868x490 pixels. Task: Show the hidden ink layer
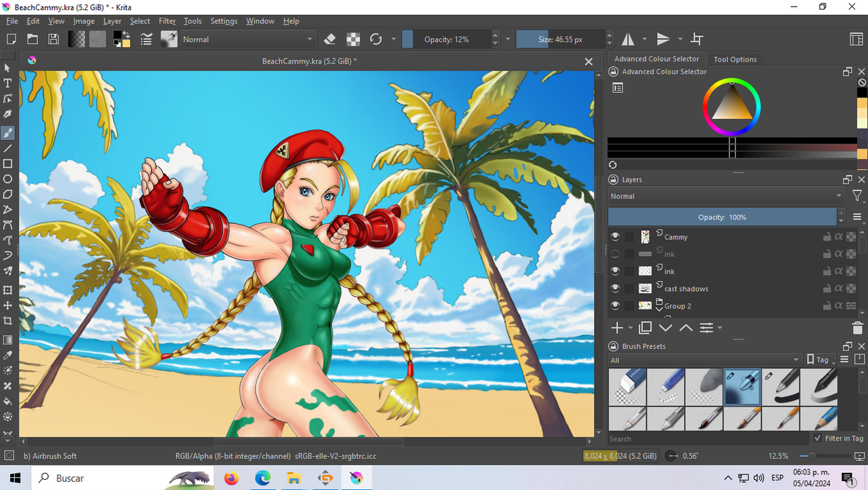615,254
